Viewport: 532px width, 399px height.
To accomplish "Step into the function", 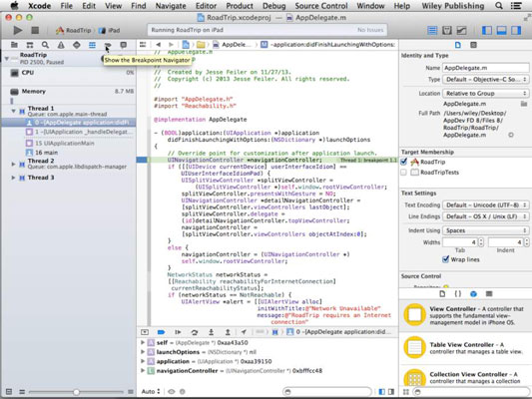I will pyautogui.click(x=211, y=332).
